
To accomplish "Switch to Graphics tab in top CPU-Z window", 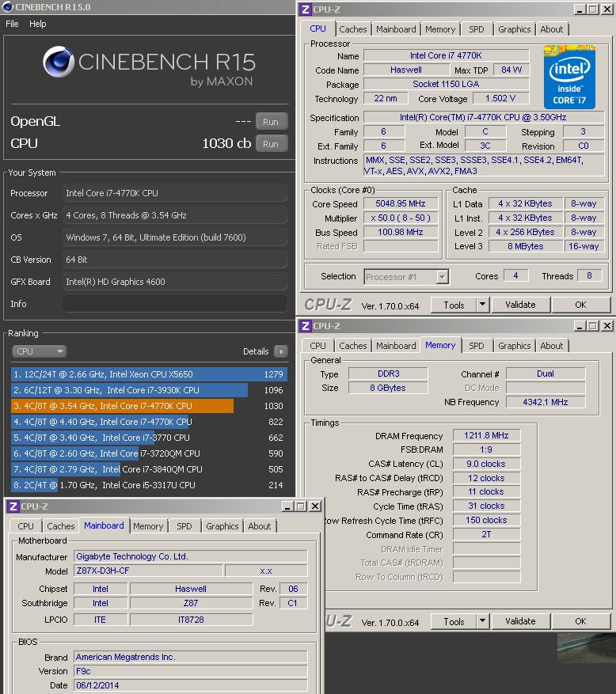I will tap(514, 29).
